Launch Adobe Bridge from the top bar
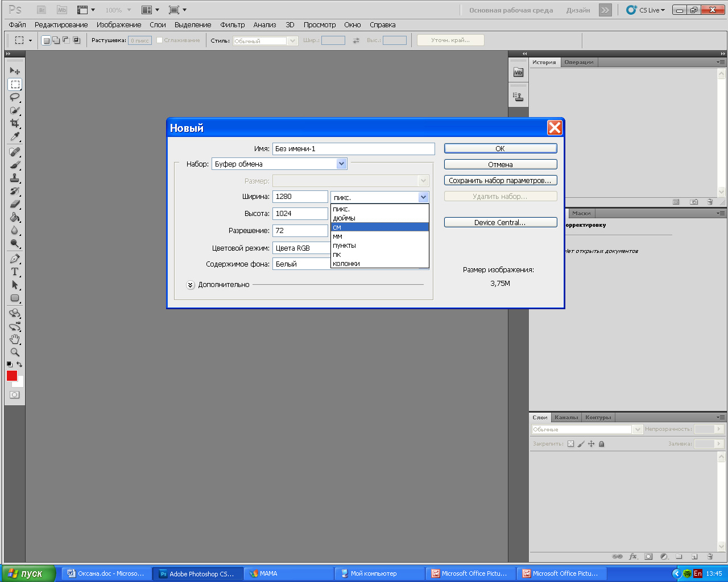Screen dimensions: 728x582 pos(42,10)
